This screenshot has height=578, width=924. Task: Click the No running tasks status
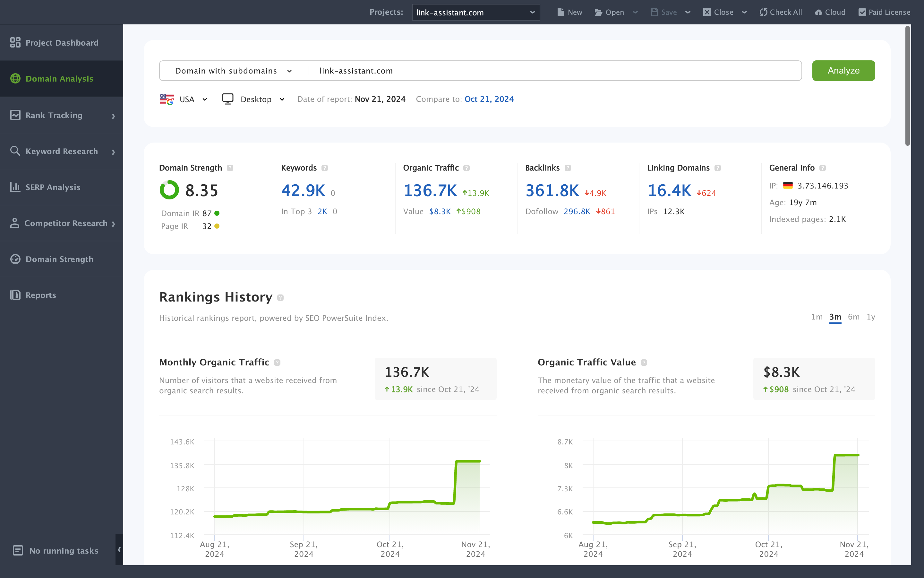point(56,550)
